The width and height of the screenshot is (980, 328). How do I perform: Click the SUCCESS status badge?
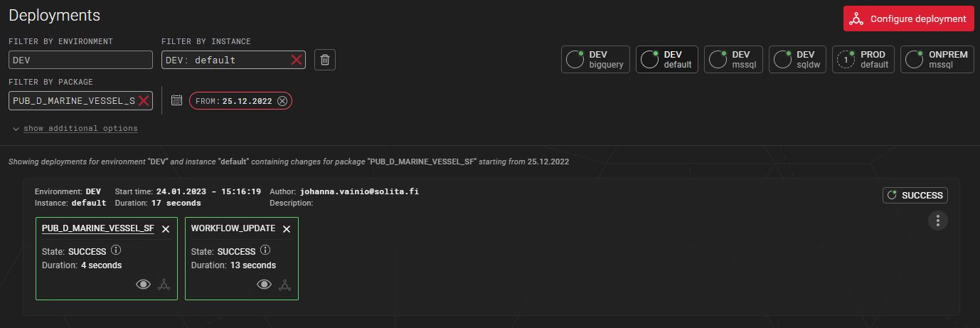[915, 195]
